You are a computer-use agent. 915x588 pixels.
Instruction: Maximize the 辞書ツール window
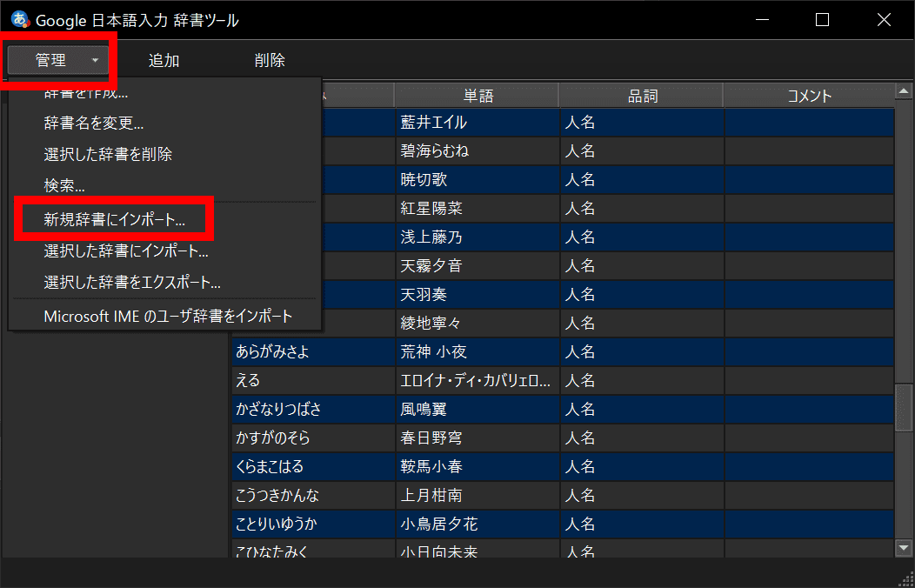[822, 20]
